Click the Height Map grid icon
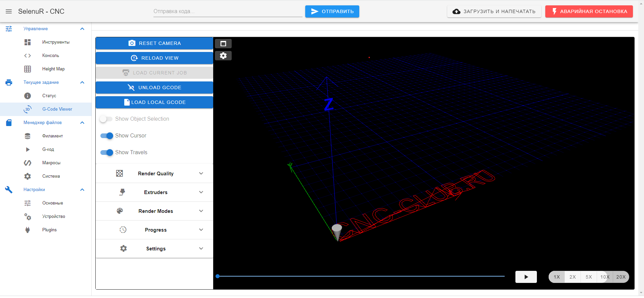The image size is (644, 298). click(28, 69)
